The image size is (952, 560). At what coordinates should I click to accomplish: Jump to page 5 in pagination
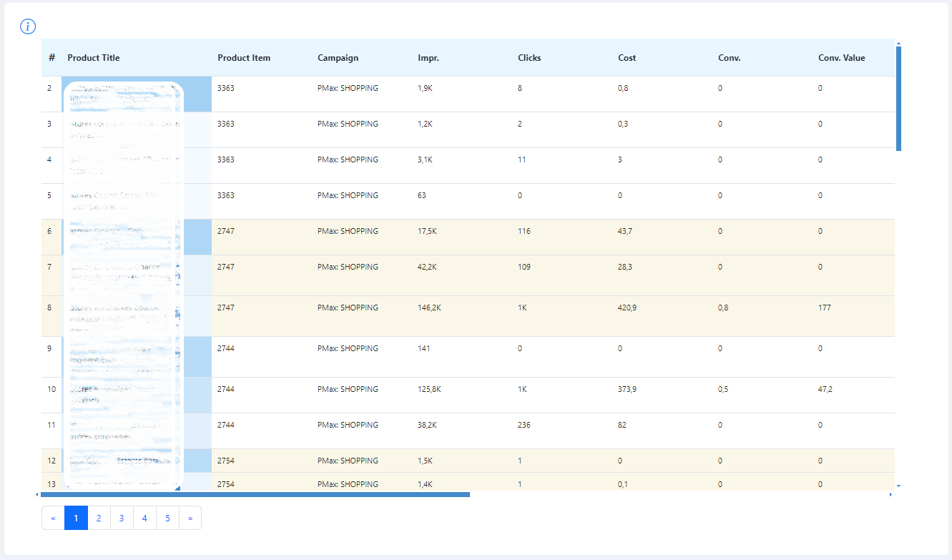coord(167,518)
